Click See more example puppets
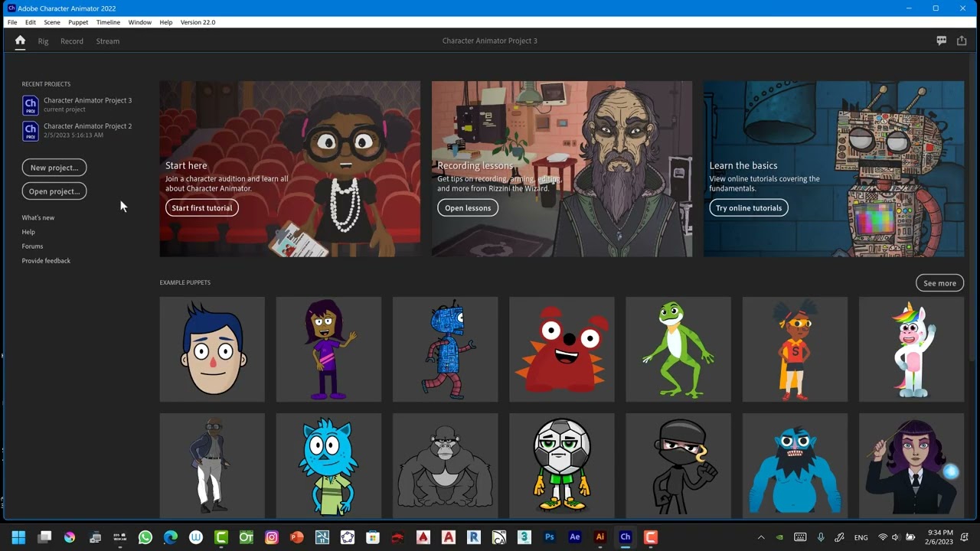The width and height of the screenshot is (980, 551). [x=939, y=283]
